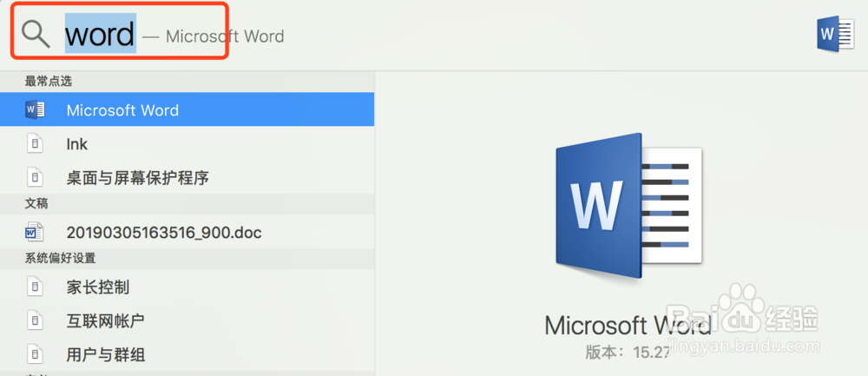The height and width of the screenshot is (376, 868).
Task: Click the 最常点选 section header
Action: coord(49,82)
